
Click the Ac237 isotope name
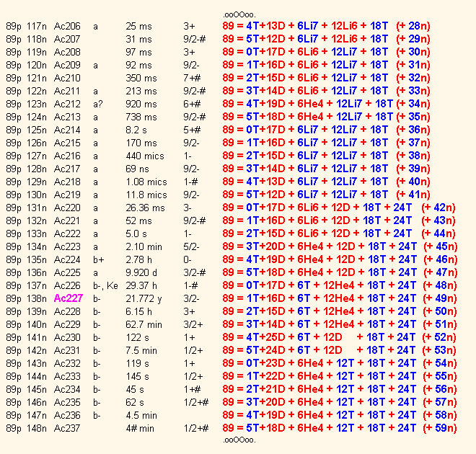click(67, 428)
